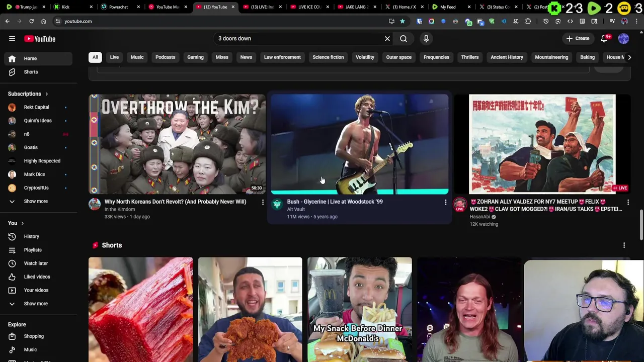Go back in the browser

click(7, 21)
